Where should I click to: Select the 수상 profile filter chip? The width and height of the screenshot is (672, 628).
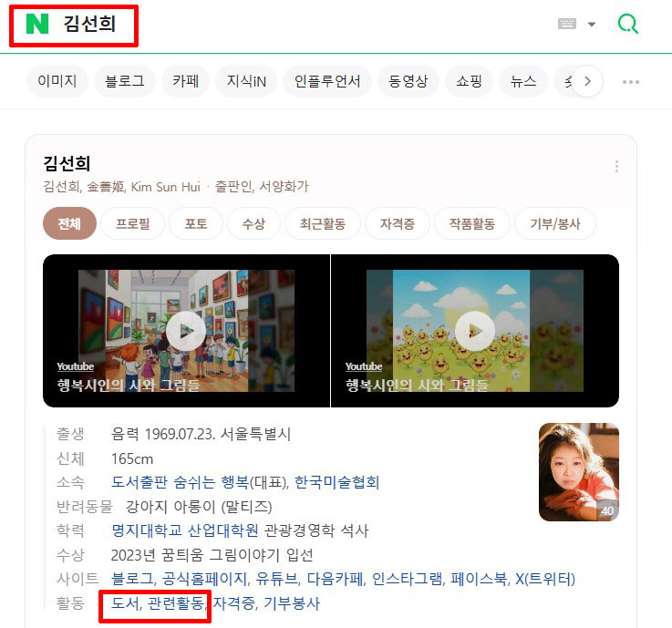pos(253,223)
